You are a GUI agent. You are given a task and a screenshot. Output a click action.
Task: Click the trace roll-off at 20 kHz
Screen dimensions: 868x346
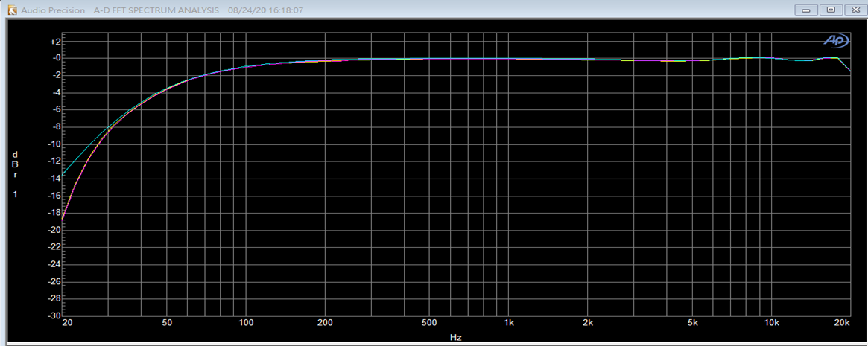coord(849,69)
